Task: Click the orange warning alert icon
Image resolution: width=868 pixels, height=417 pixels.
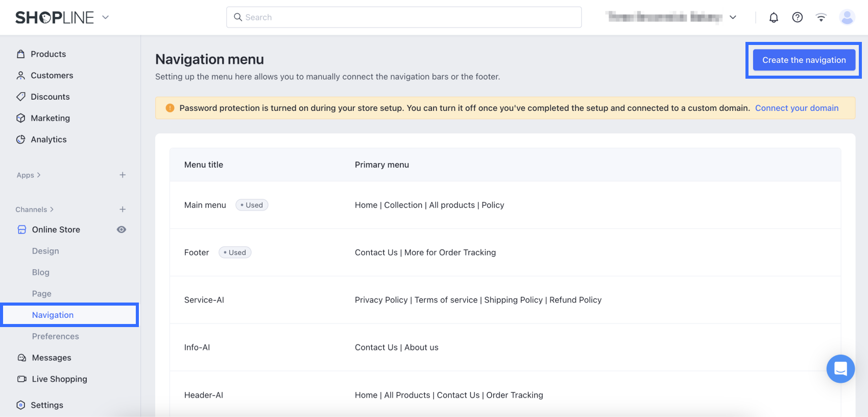Action: coord(170,108)
